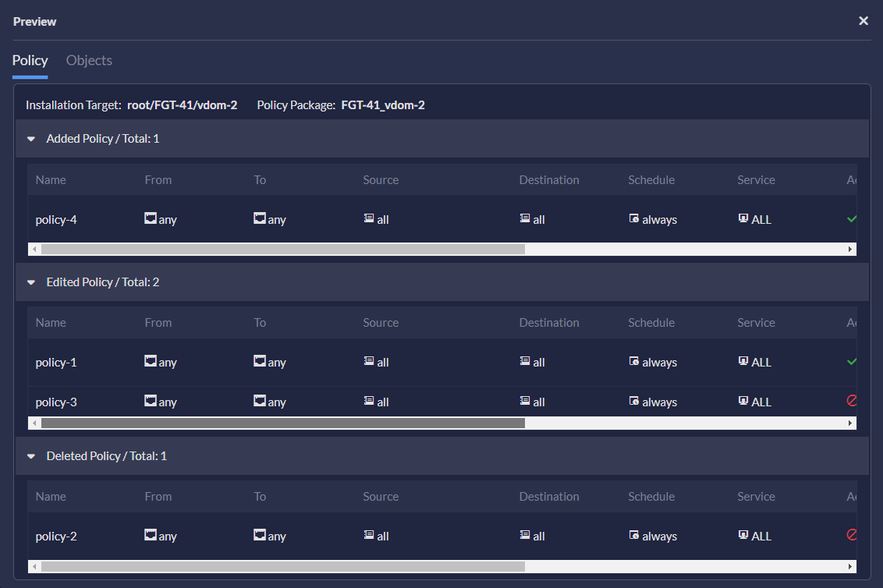The image size is (883, 588).
Task: Click policy-1 schedule always icon
Action: click(634, 360)
